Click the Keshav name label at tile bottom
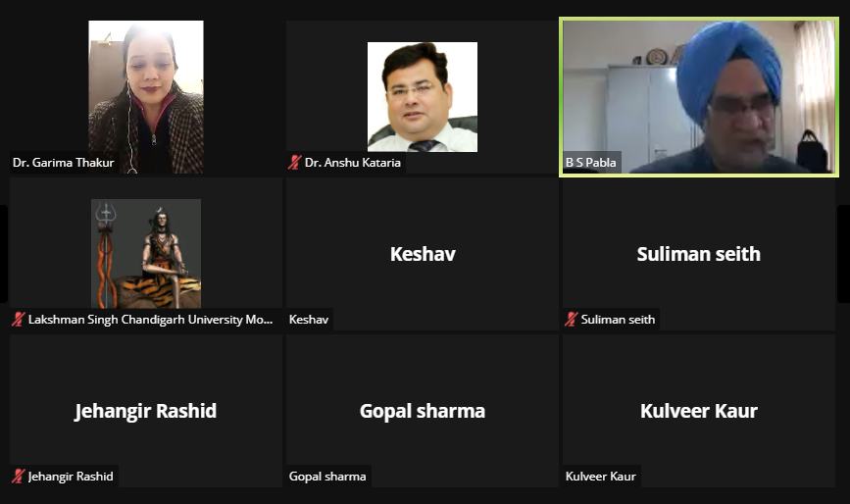 tap(309, 320)
